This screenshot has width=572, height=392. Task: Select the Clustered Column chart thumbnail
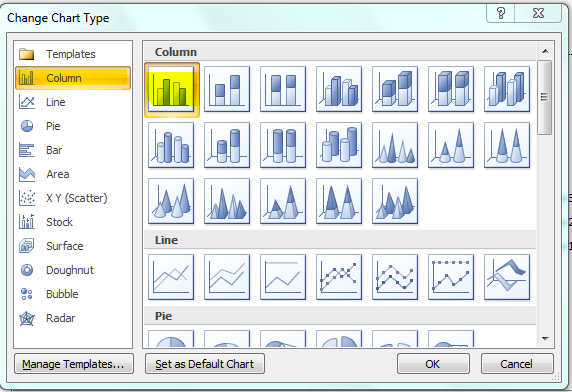tap(171, 89)
